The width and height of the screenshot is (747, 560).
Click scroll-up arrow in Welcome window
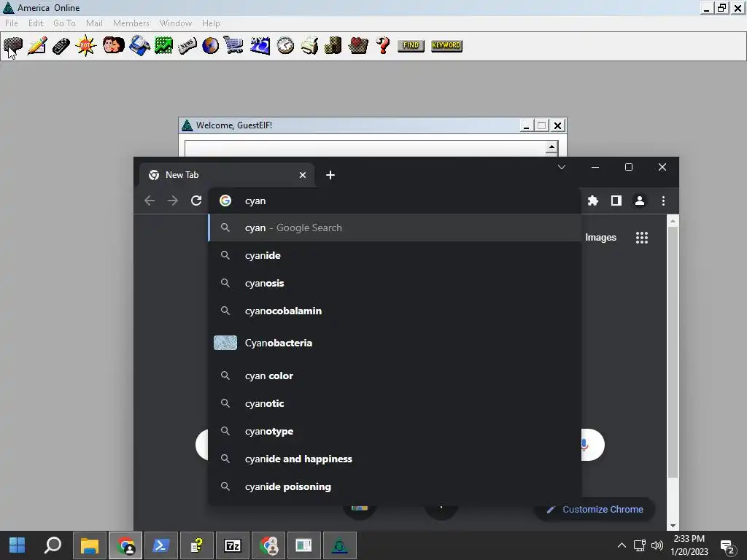point(551,147)
